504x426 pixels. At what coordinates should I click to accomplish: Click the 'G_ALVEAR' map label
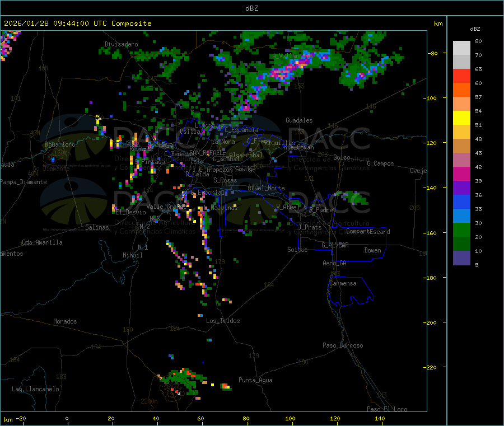pos(335,245)
